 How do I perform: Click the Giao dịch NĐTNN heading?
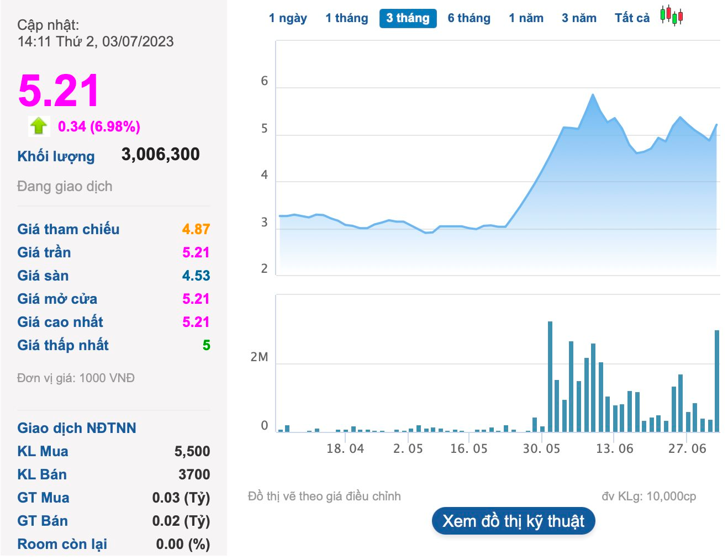(x=76, y=428)
